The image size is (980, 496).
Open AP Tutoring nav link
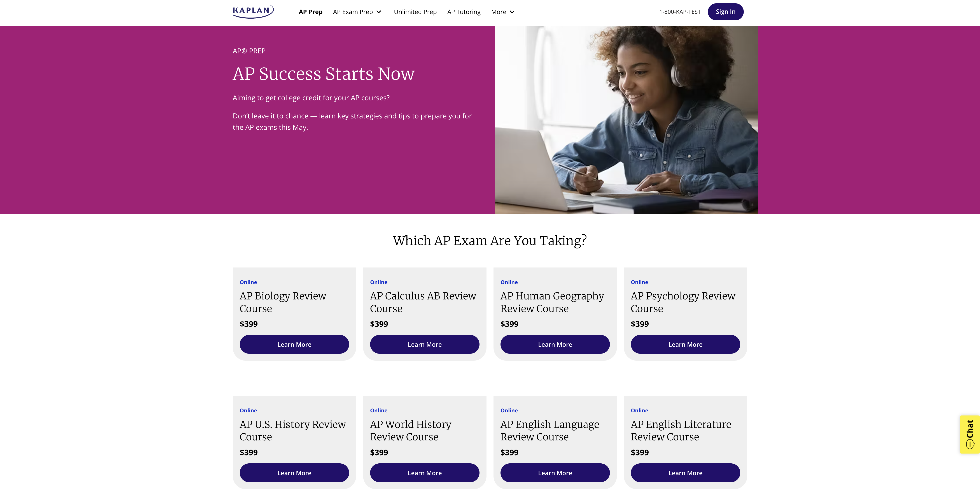tap(464, 12)
